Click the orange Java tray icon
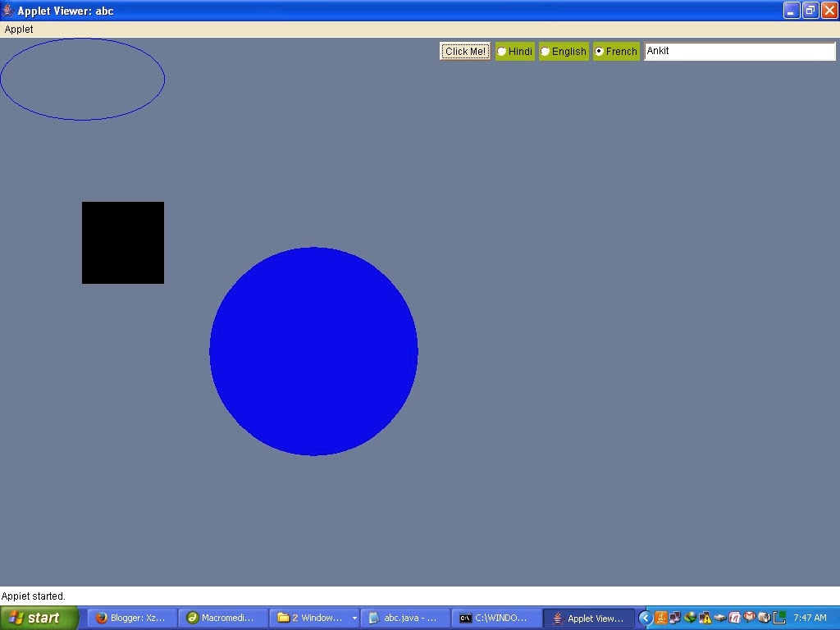Screen dimensions: 840x630 click(x=660, y=618)
